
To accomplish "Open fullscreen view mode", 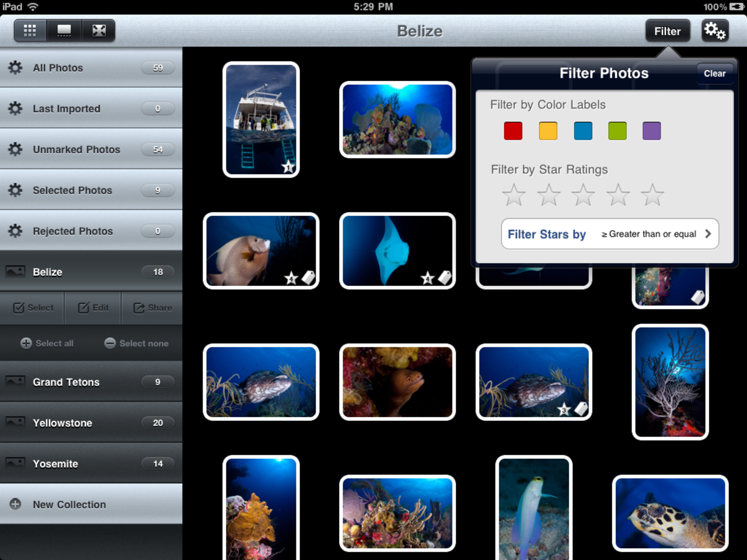I will click(x=99, y=31).
